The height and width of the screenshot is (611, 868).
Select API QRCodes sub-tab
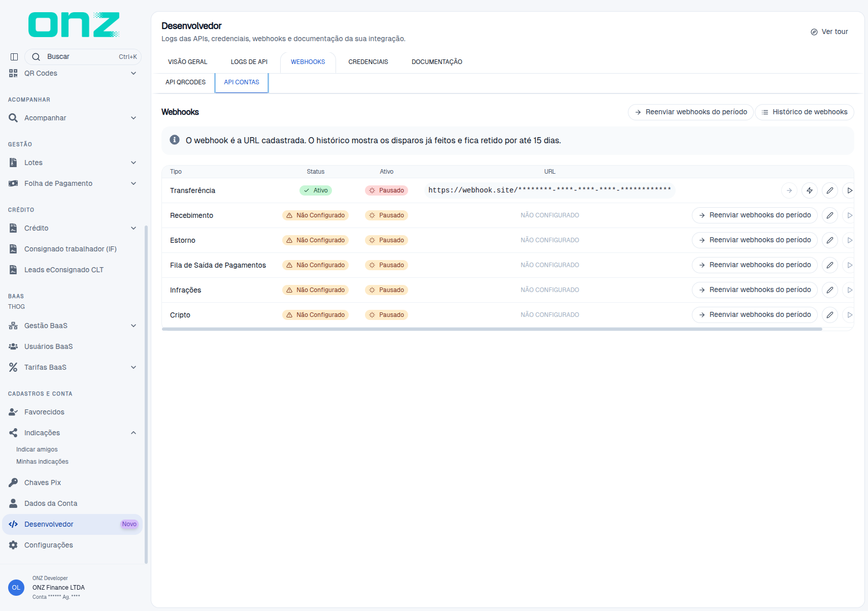click(x=185, y=82)
